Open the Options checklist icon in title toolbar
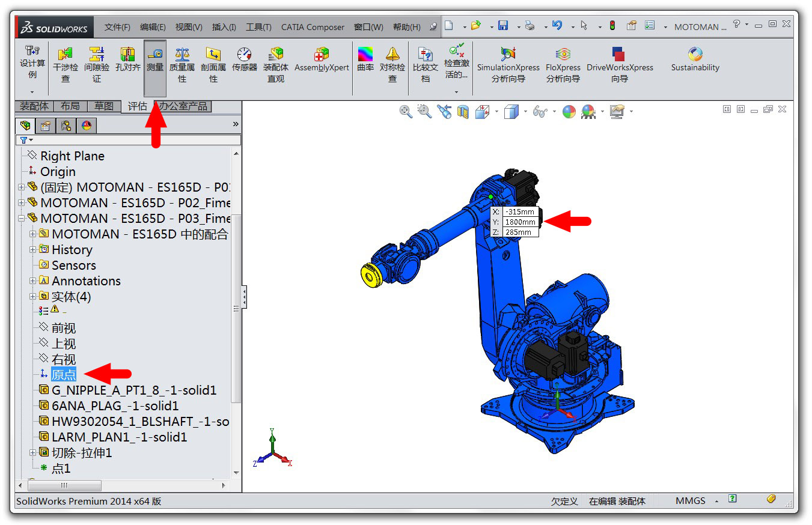The width and height of the screenshot is (812, 525). [x=650, y=26]
